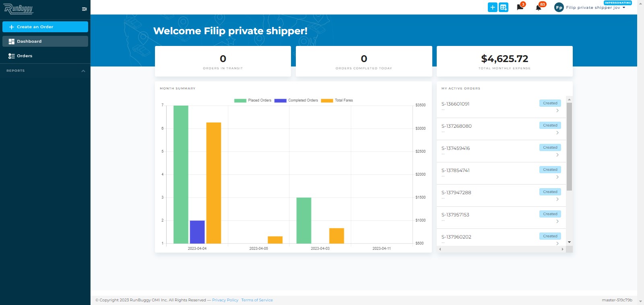This screenshot has height=305, width=644.
Task: Click the RunBuggy logo
Action: (19, 9)
